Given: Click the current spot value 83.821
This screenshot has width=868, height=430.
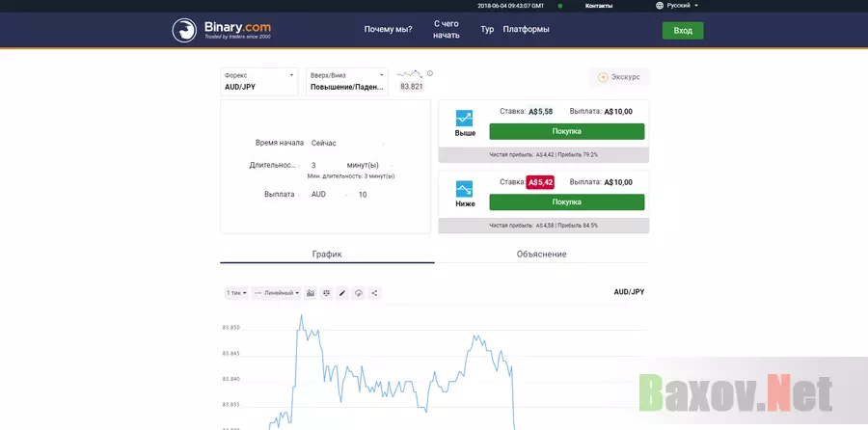Looking at the screenshot, I should click(x=411, y=87).
